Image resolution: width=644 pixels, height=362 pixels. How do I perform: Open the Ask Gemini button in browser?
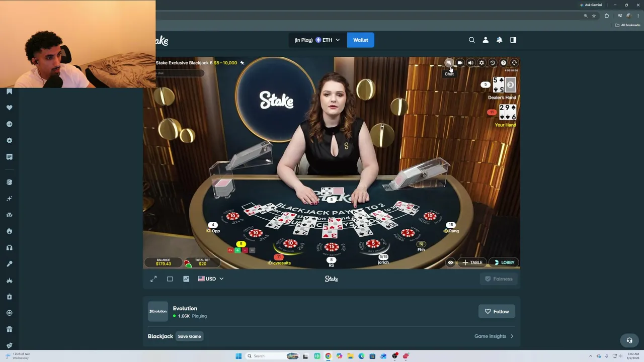tap(591, 5)
